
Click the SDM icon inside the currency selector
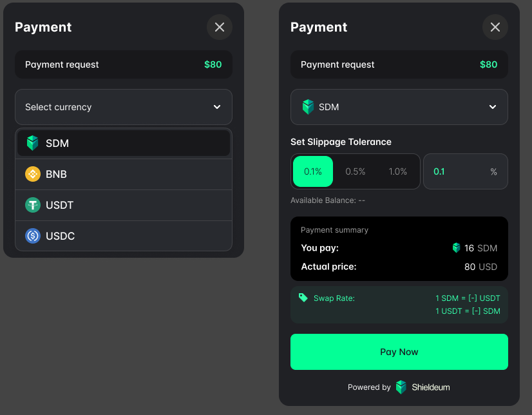tap(309, 107)
